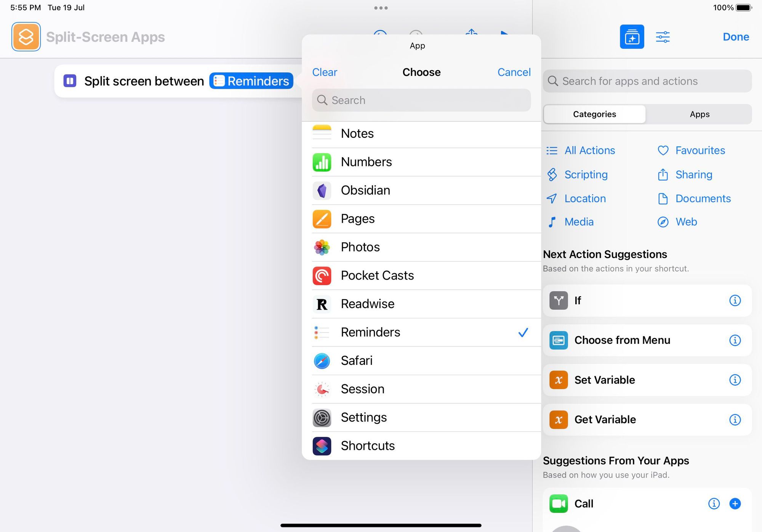Screen dimensions: 762x532
Task: Select the Notes app icon
Action: click(x=323, y=134)
